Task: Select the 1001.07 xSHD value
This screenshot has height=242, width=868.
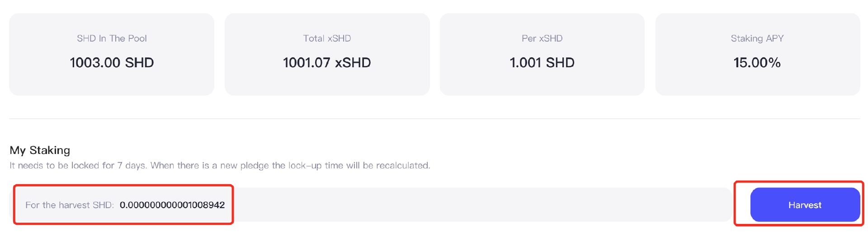Action: [x=327, y=62]
